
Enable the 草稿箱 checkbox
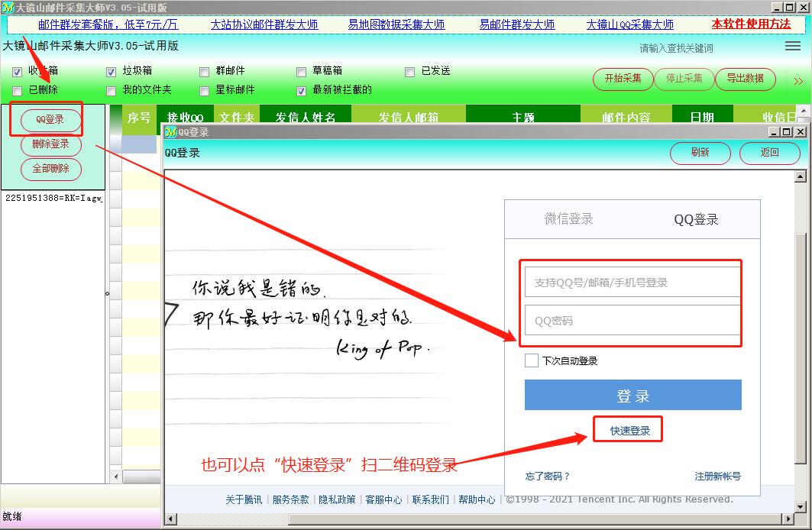[x=302, y=72]
